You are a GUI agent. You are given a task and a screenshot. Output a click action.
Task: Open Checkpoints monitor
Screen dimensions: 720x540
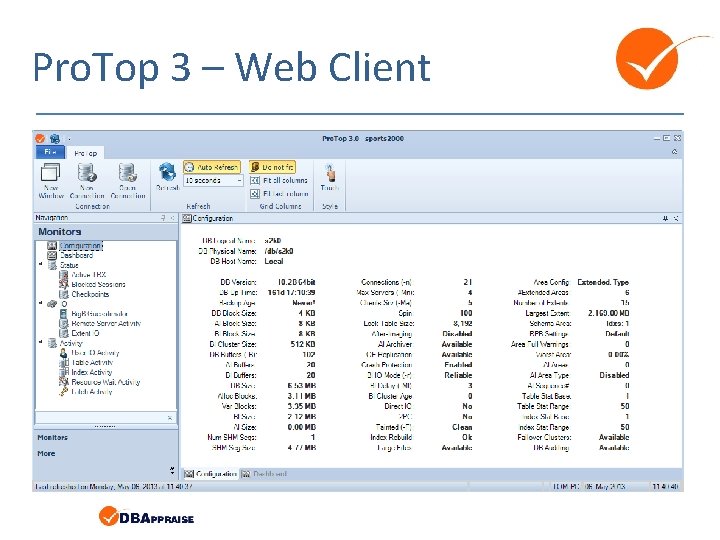coord(90,294)
